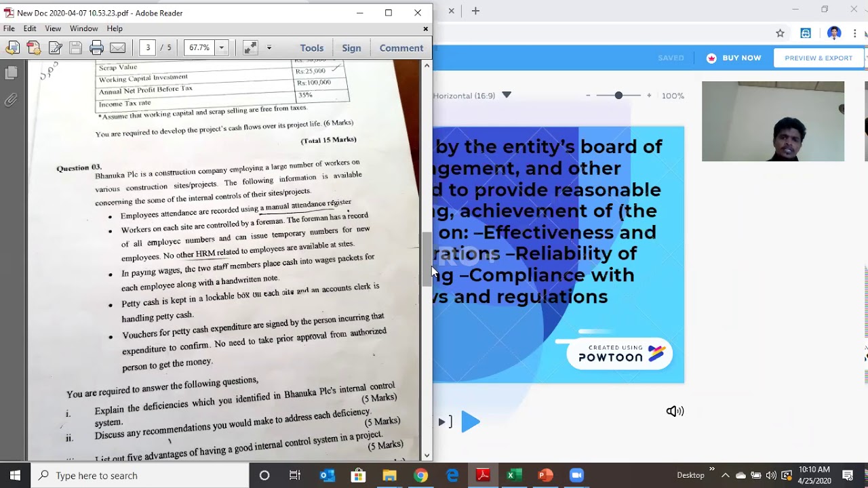
Task: Click the email envelope icon in Adobe Reader
Action: coord(117,47)
